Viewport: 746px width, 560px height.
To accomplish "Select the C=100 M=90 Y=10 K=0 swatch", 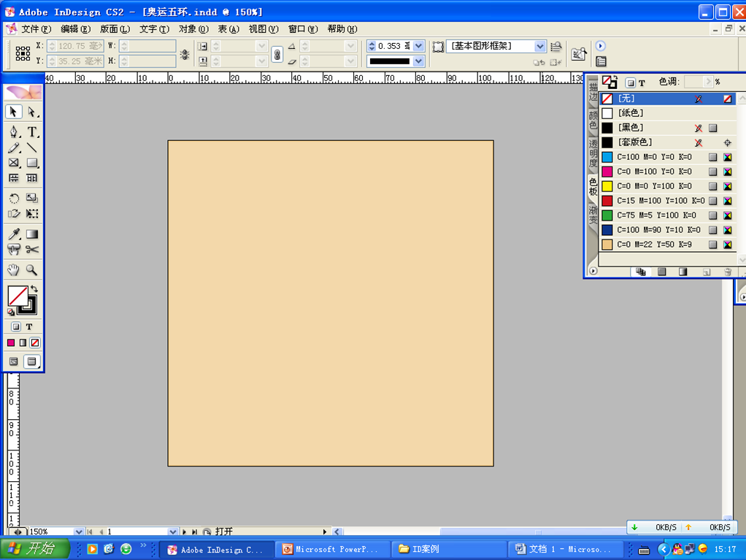I will (x=657, y=230).
